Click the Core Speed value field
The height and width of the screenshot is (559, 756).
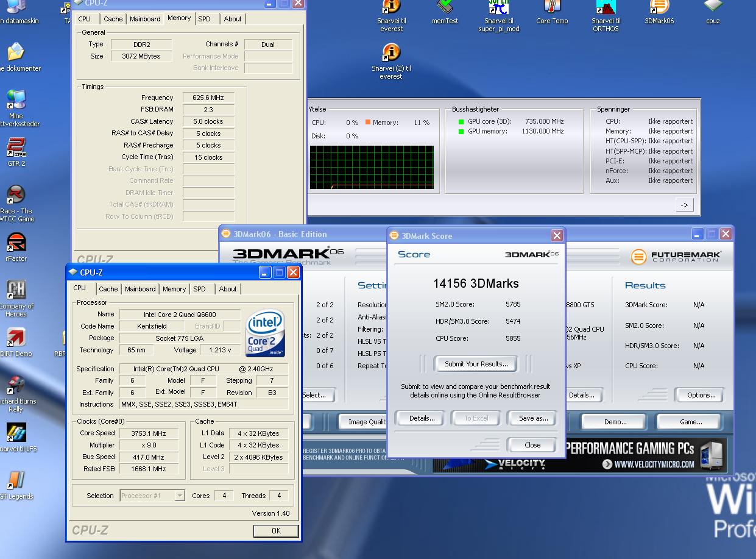(148, 433)
